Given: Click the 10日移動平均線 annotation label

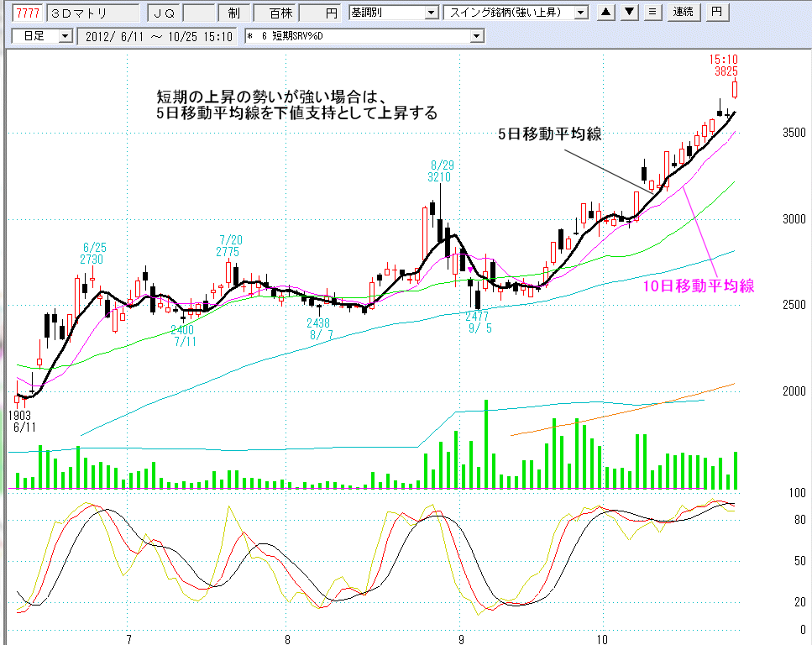Looking at the screenshot, I should tap(699, 286).
